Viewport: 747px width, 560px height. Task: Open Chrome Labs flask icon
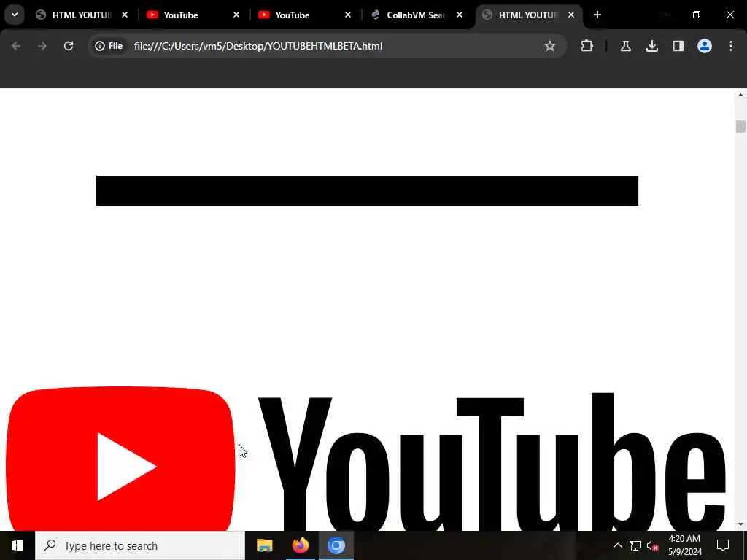(625, 46)
